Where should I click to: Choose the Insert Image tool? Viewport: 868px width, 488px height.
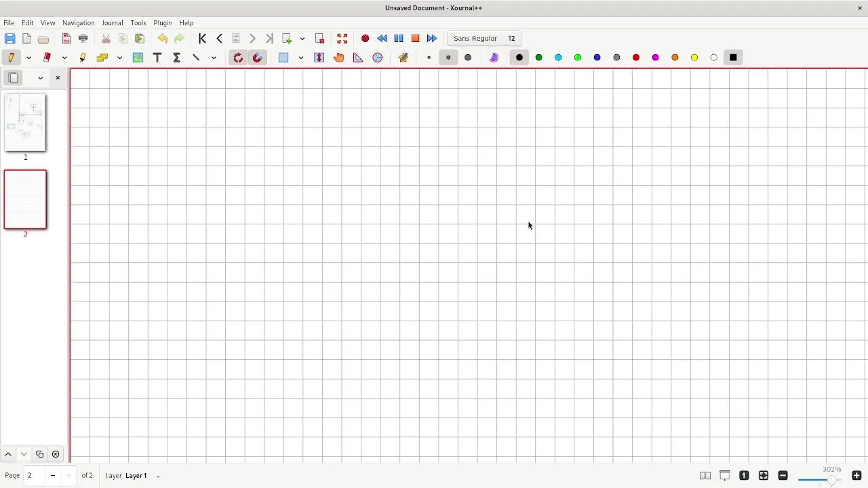point(138,58)
